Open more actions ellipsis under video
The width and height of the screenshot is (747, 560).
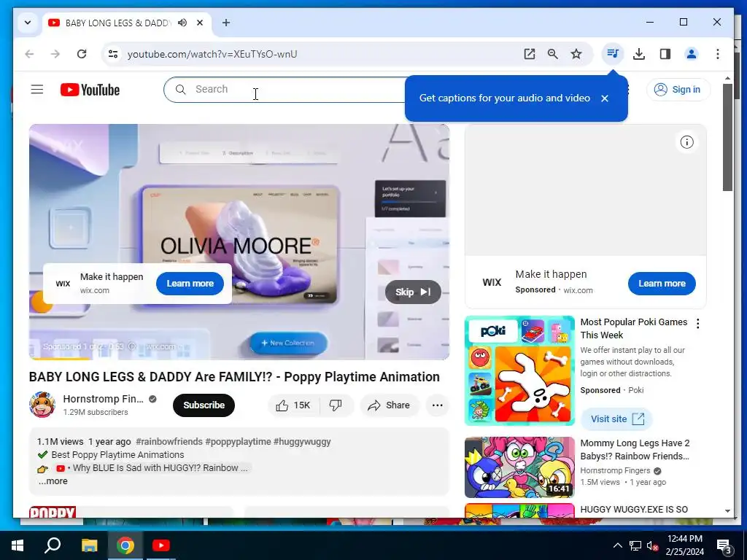pyautogui.click(x=437, y=405)
